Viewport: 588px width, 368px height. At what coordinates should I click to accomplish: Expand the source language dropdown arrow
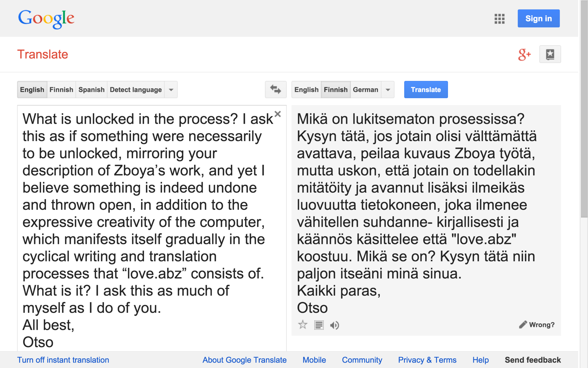coord(171,90)
